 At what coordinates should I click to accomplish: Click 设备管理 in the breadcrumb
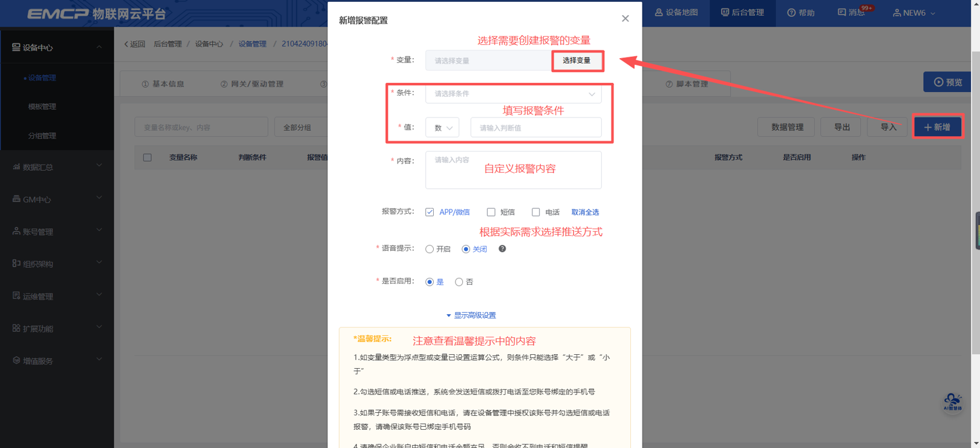tap(252, 44)
